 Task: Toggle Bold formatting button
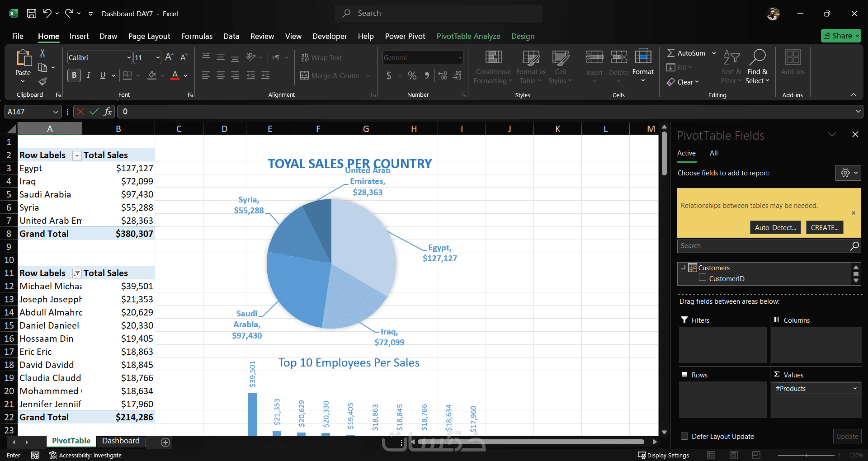click(74, 75)
